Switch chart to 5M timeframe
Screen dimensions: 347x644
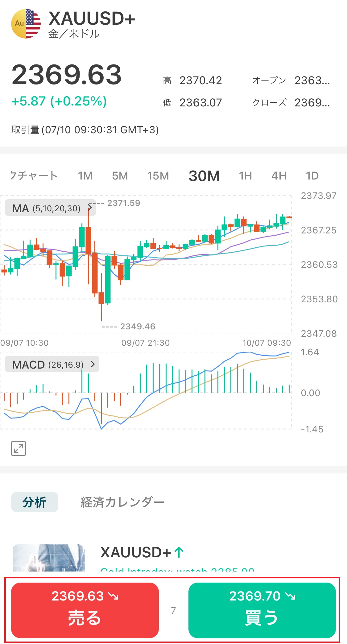click(120, 176)
